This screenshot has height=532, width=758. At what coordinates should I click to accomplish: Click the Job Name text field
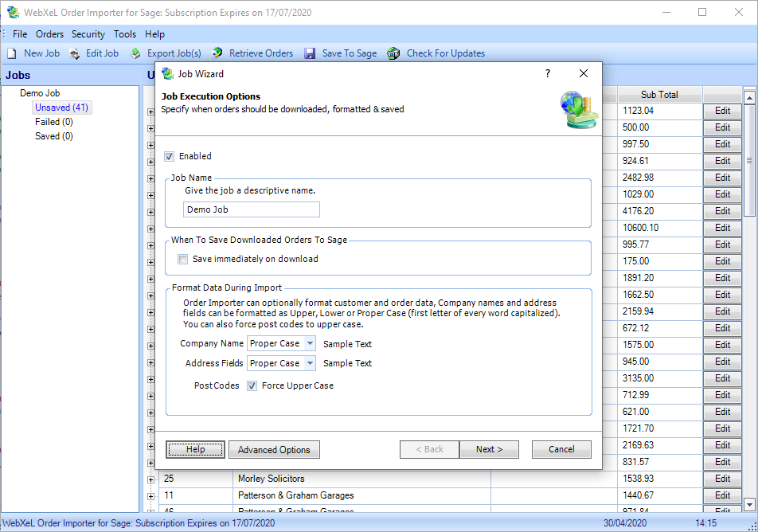[252, 209]
